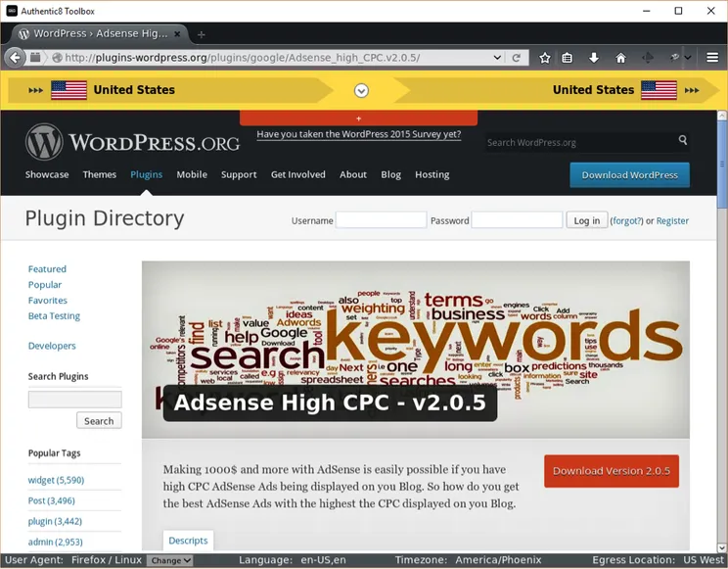Select the Descripts tab

[188, 540]
